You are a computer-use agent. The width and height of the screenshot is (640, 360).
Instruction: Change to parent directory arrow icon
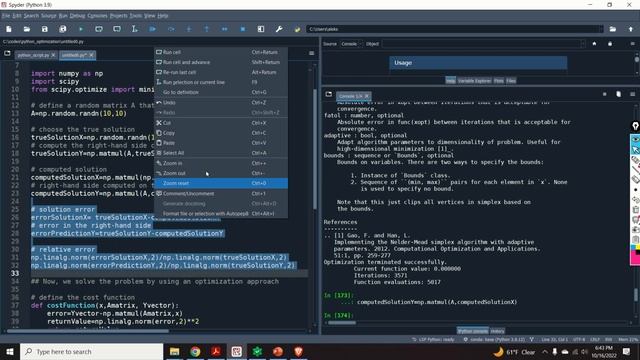pos(631,29)
